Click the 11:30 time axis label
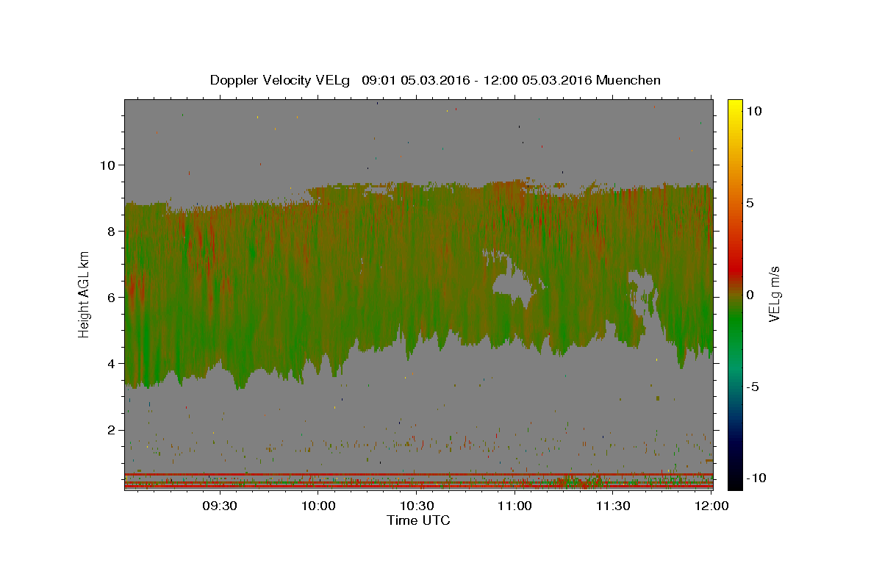This screenshot has height=588, width=882. (613, 506)
